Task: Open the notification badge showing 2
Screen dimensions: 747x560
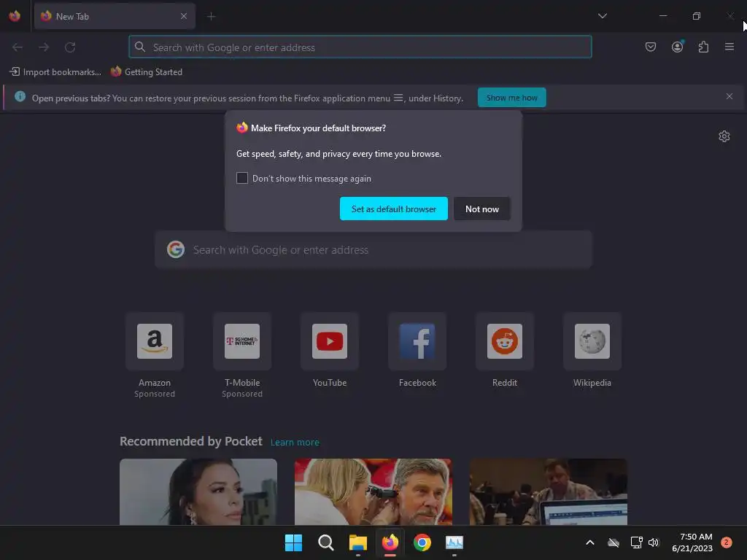Action: click(727, 542)
